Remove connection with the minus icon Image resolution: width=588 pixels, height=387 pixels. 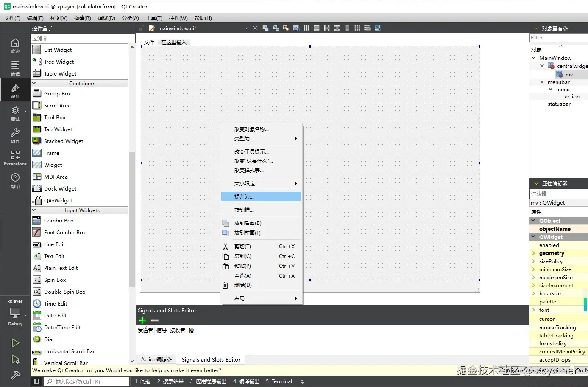click(x=155, y=320)
